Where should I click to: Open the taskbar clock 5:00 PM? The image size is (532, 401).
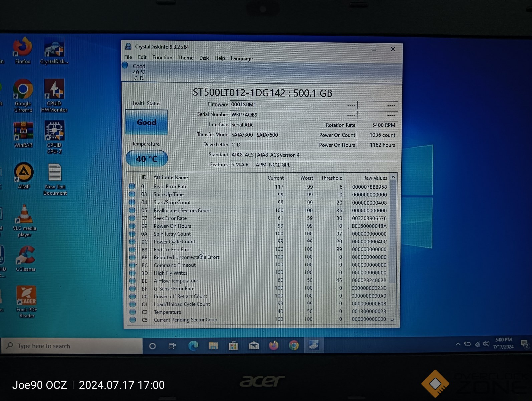pos(503,343)
